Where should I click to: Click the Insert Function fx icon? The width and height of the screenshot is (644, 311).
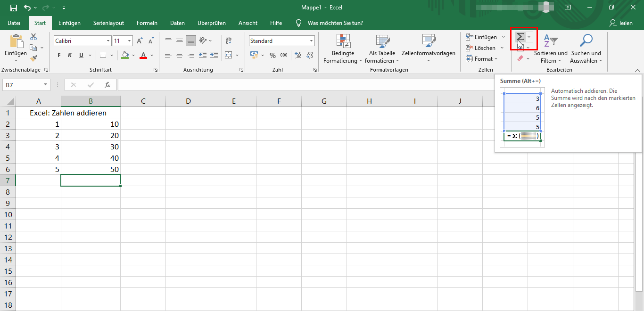(107, 85)
